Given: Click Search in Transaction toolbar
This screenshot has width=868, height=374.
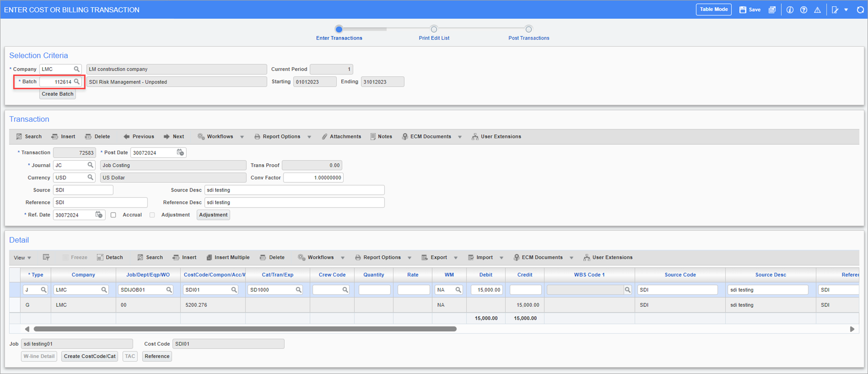Looking at the screenshot, I should click(x=29, y=137).
